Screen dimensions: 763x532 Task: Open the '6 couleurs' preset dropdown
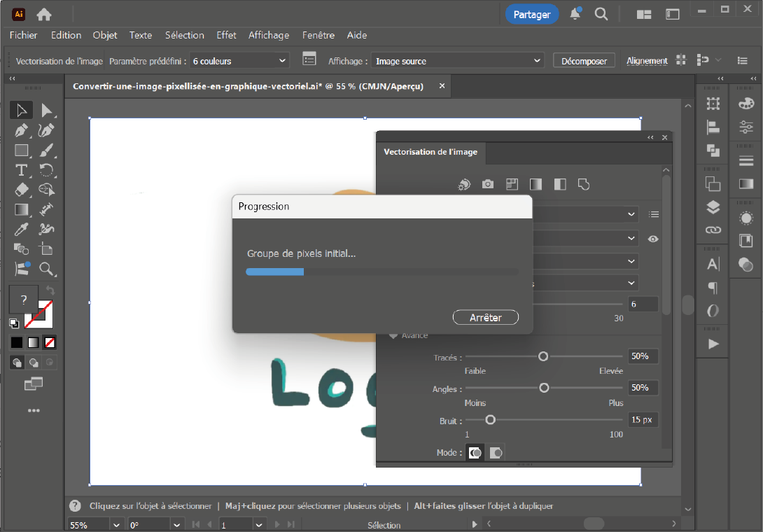click(x=240, y=61)
